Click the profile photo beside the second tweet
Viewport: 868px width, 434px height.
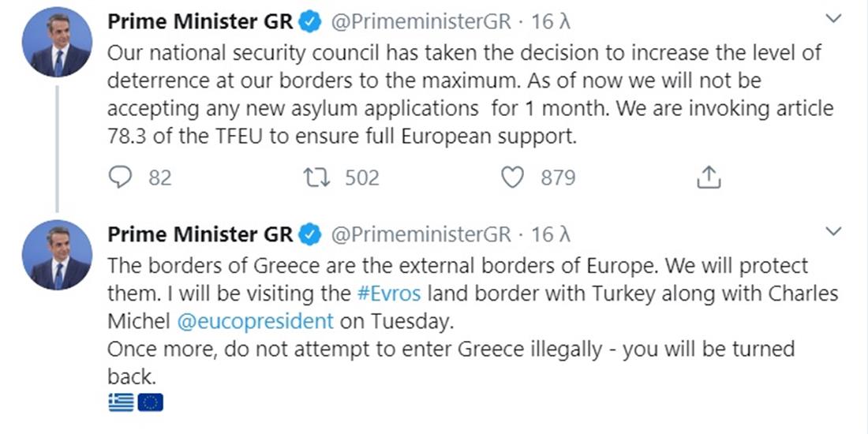pyautogui.click(x=57, y=256)
